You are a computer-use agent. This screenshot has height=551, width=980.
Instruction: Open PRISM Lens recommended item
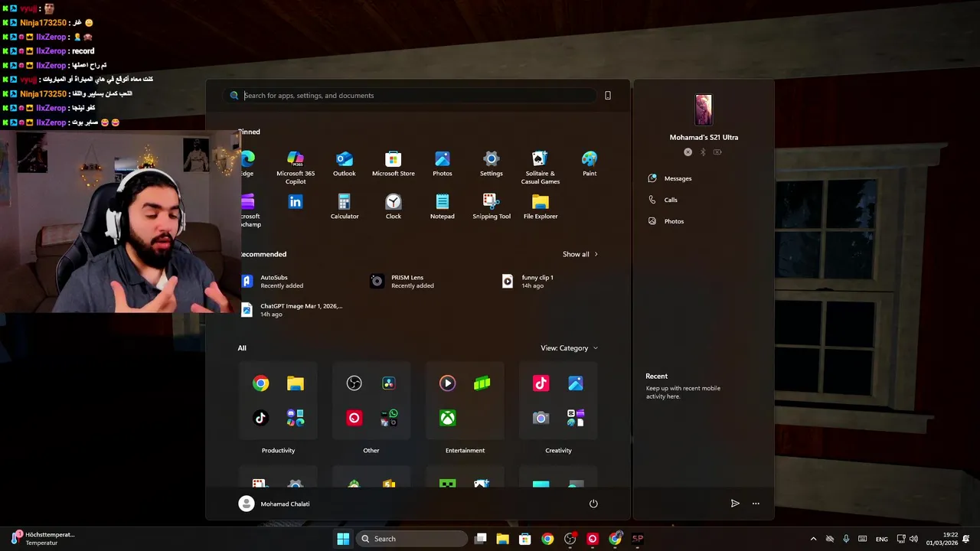[403, 282]
